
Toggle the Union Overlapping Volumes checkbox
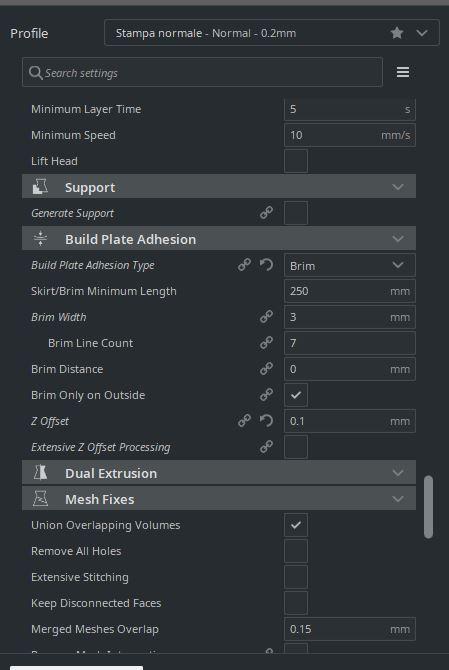tap(296, 525)
